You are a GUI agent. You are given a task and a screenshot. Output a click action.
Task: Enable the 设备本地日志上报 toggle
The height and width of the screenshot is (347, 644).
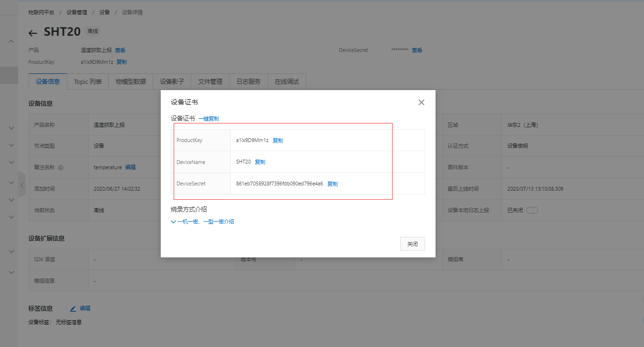[x=532, y=210]
